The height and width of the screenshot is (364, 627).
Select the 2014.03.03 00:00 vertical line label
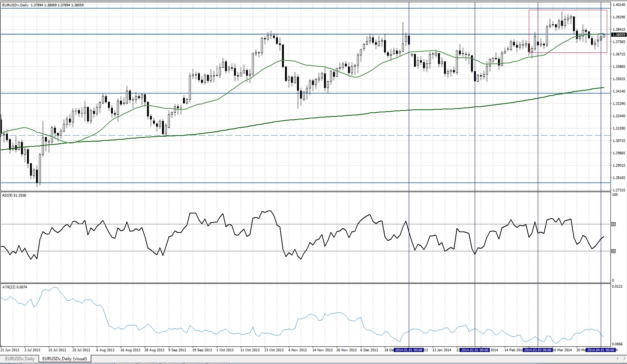click(538, 350)
